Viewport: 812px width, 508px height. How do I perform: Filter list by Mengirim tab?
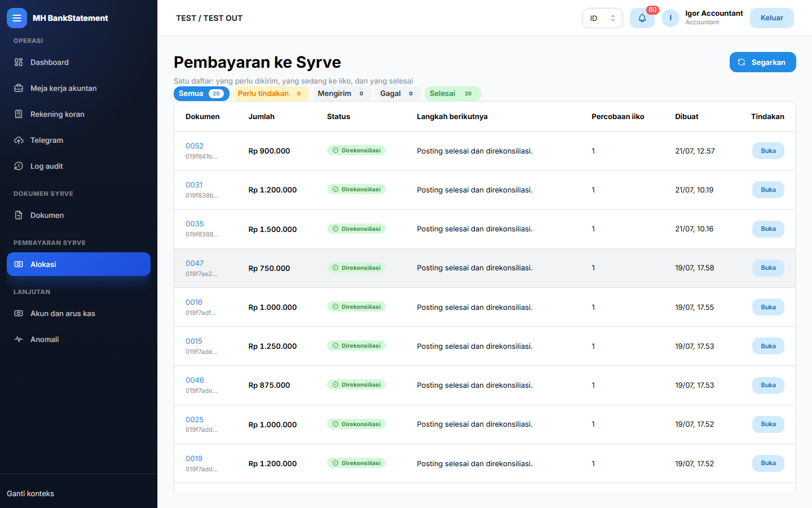point(342,94)
